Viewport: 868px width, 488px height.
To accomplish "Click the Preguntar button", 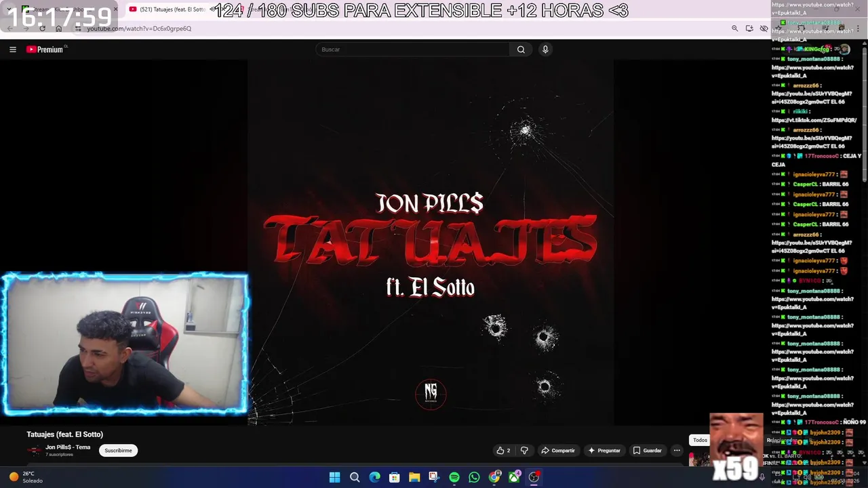I will (604, 451).
